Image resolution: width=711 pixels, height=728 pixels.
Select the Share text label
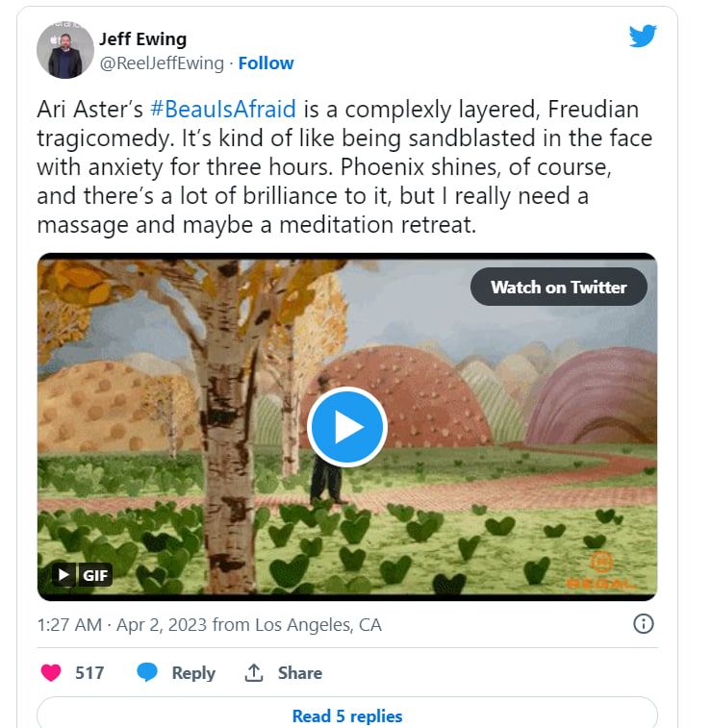coord(300,672)
